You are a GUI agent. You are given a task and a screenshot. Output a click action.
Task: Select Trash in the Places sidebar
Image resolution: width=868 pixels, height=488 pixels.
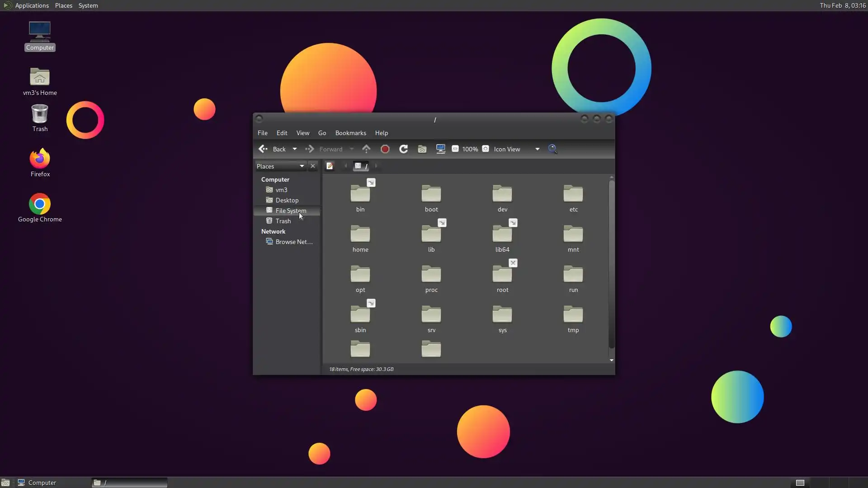pos(283,221)
